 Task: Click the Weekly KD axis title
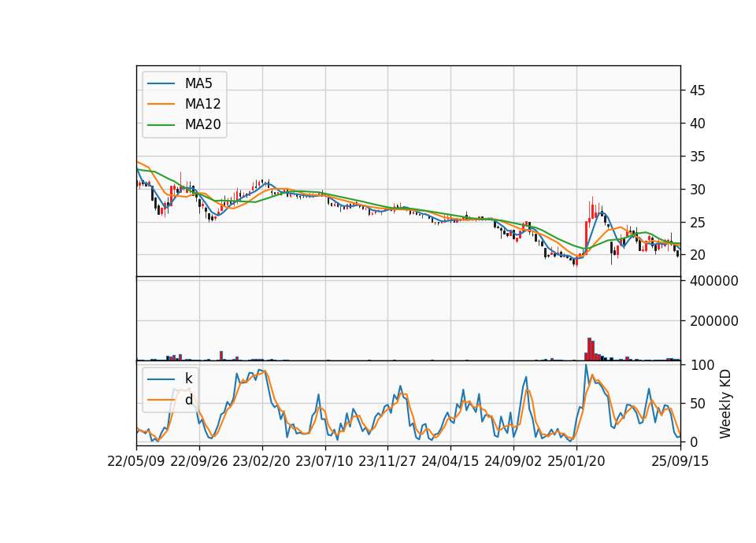click(x=725, y=404)
